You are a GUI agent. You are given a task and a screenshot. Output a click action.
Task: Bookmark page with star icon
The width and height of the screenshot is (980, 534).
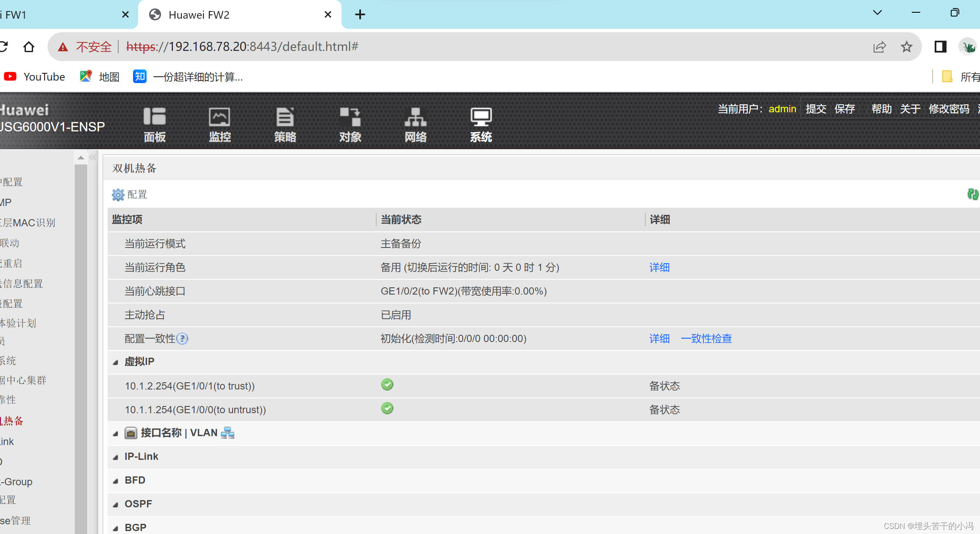[x=906, y=47]
